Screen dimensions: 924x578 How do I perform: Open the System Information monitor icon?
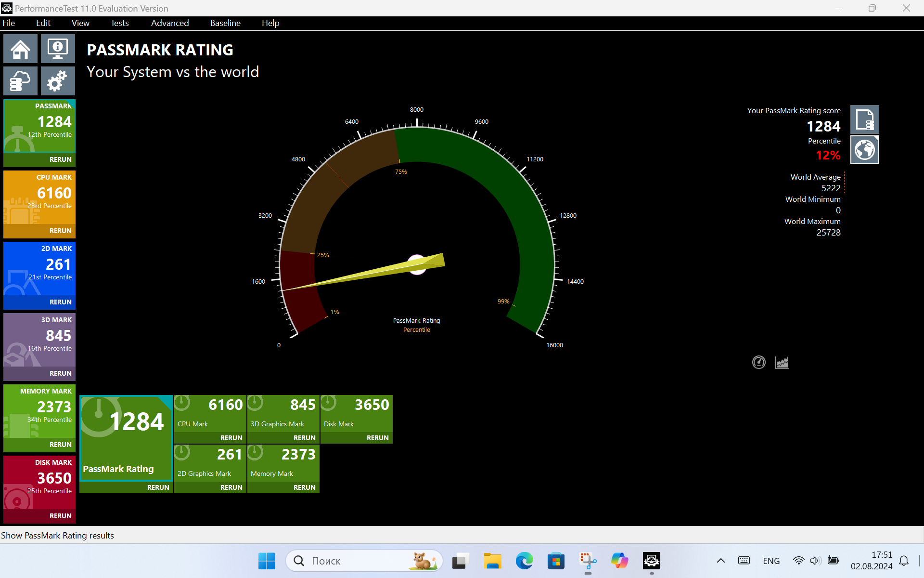point(58,49)
